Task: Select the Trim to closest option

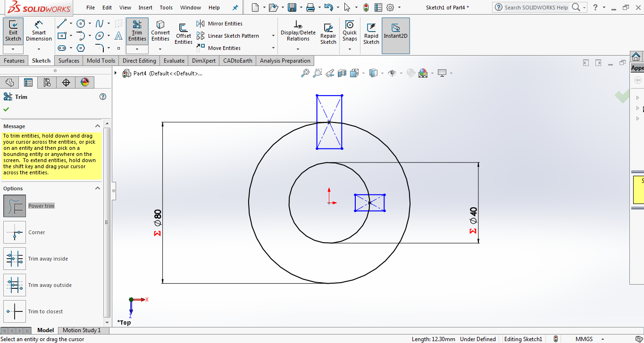Action: click(x=15, y=311)
